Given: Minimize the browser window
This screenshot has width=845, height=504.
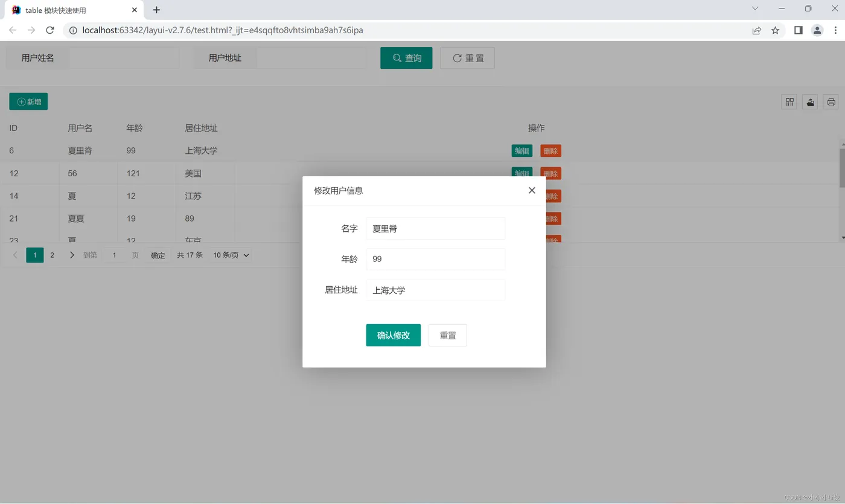Looking at the screenshot, I should [782, 8].
